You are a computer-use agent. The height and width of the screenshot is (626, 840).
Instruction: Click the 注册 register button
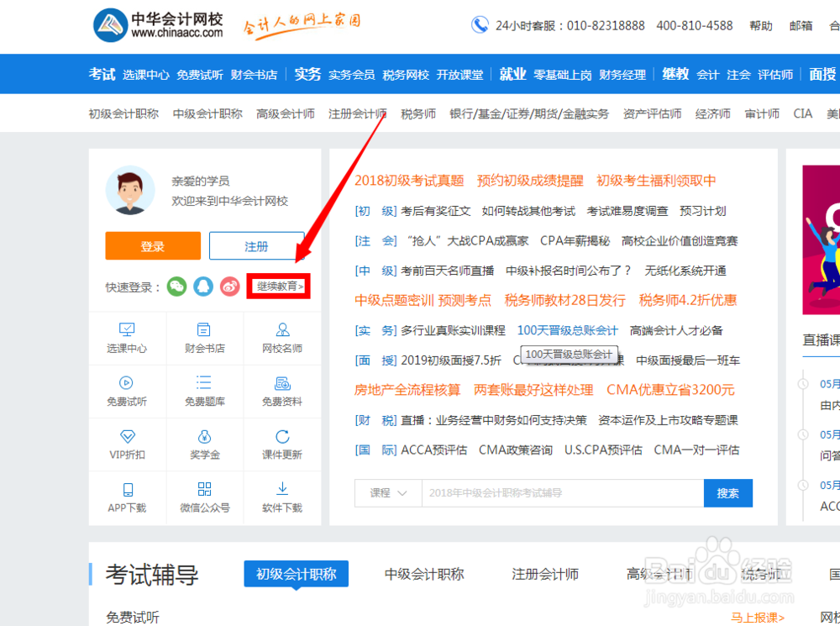click(x=256, y=246)
